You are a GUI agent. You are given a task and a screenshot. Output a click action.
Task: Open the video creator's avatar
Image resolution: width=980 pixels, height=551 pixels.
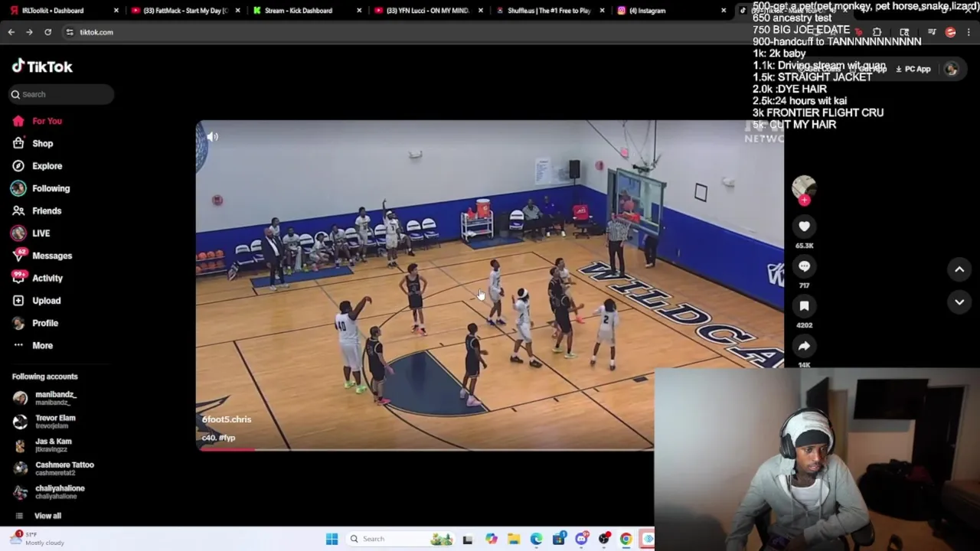[804, 187]
